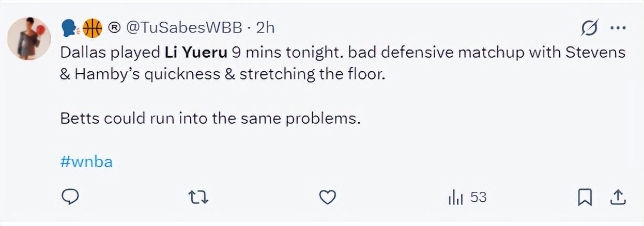Image resolution: width=644 pixels, height=226 pixels.
Task: Share the tweet via the upload arrow icon
Action: click(x=618, y=197)
